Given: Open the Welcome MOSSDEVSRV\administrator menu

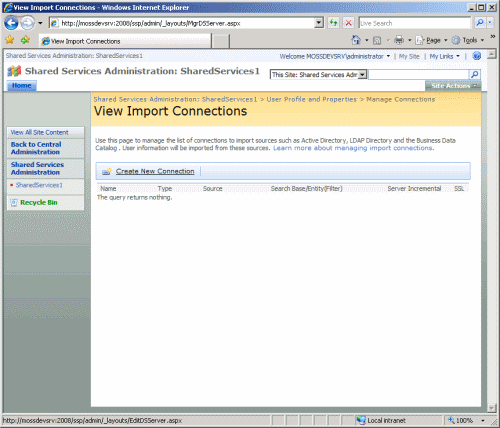Looking at the screenshot, I should (335, 56).
